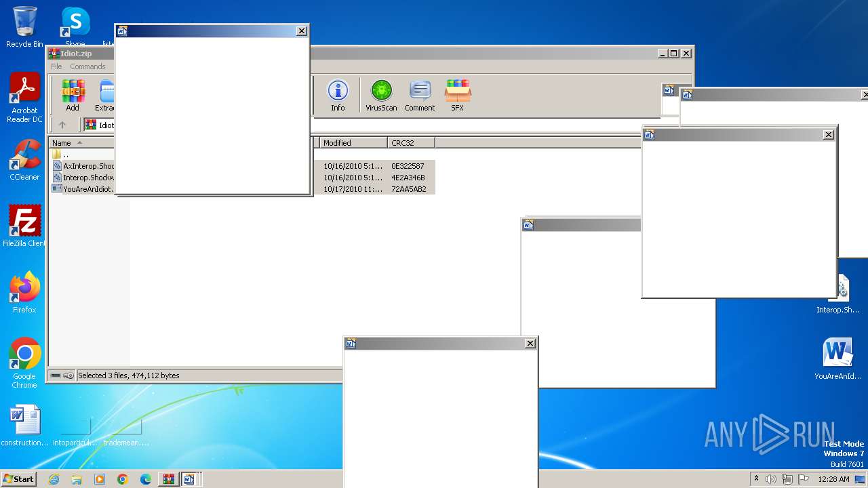The width and height of the screenshot is (868, 488).
Task: Sort by the Modified column header
Action: click(353, 143)
